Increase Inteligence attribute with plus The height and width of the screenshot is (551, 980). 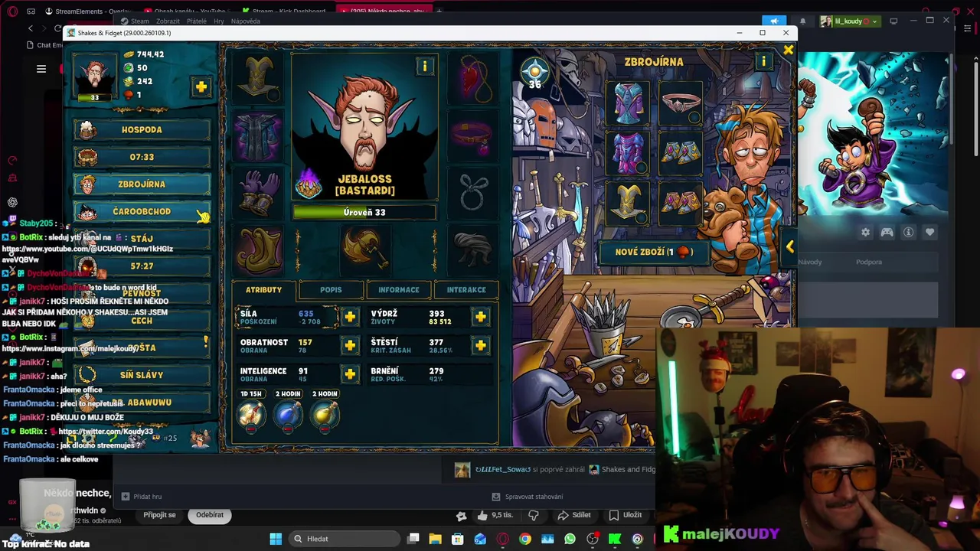point(350,374)
